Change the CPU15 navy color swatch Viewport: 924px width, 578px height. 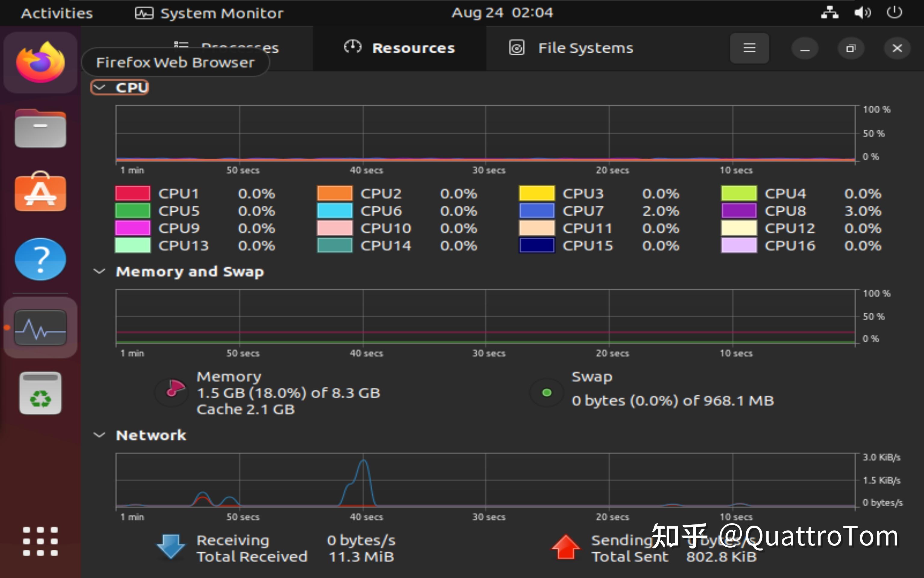tap(537, 245)
